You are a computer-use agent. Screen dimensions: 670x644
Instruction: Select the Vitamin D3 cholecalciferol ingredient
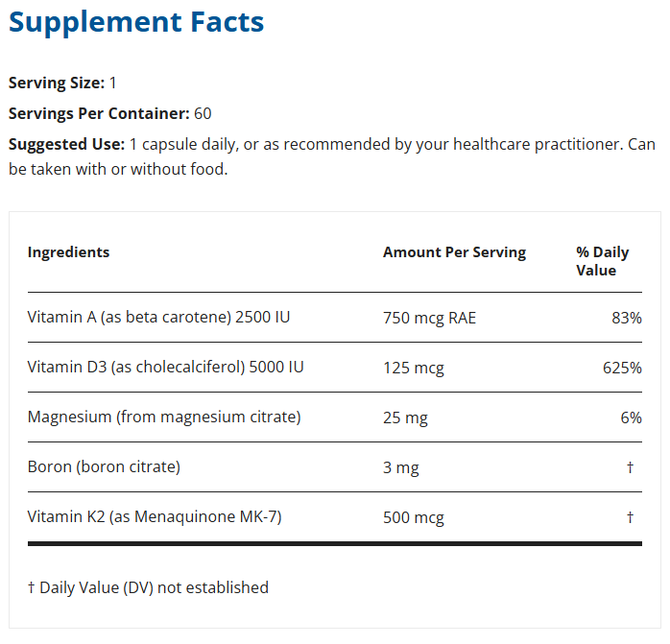click(x=166, y=368)
